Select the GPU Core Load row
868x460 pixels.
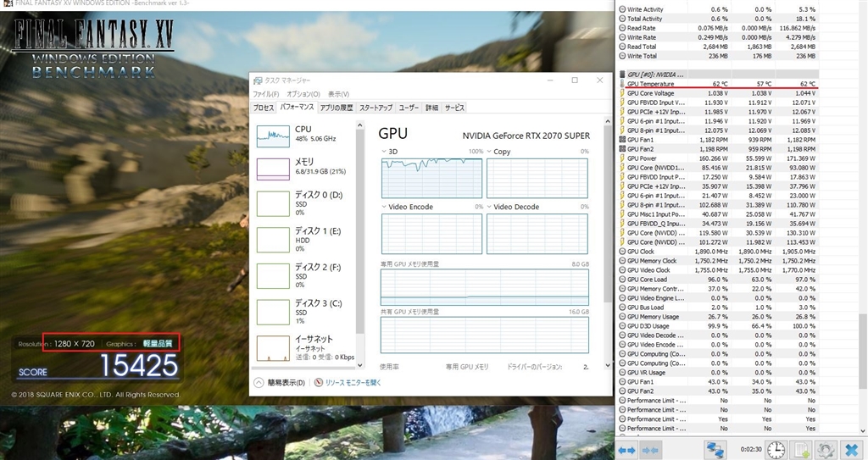tap(718, 280)
